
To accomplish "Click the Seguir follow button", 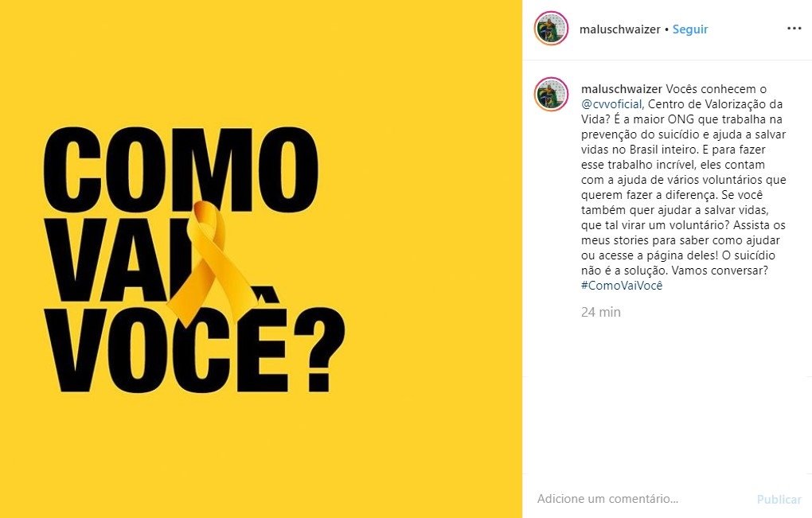I will tap(689, 29).
